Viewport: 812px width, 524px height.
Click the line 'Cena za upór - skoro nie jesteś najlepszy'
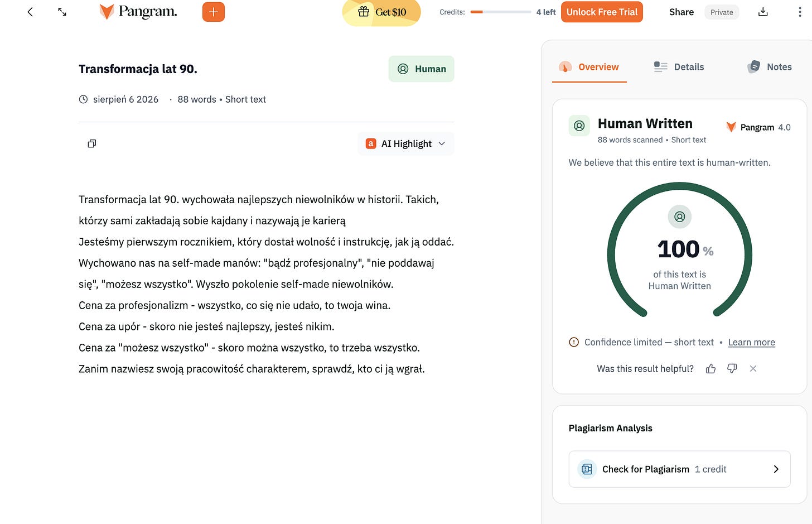(206, 326)
